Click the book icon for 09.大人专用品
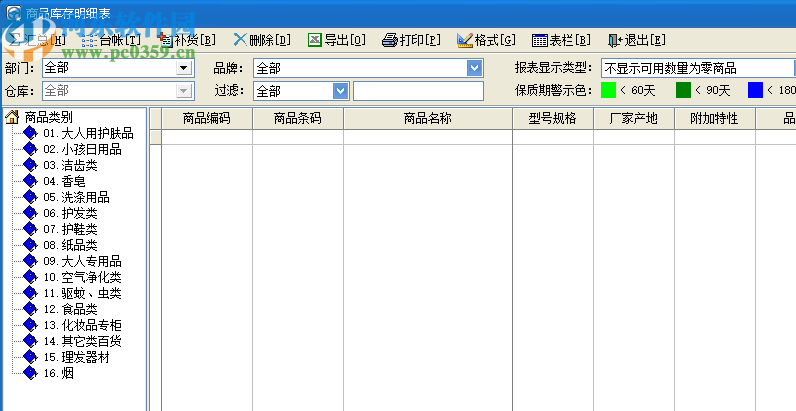Screen dimensions: 796x411 click(30, 261)
